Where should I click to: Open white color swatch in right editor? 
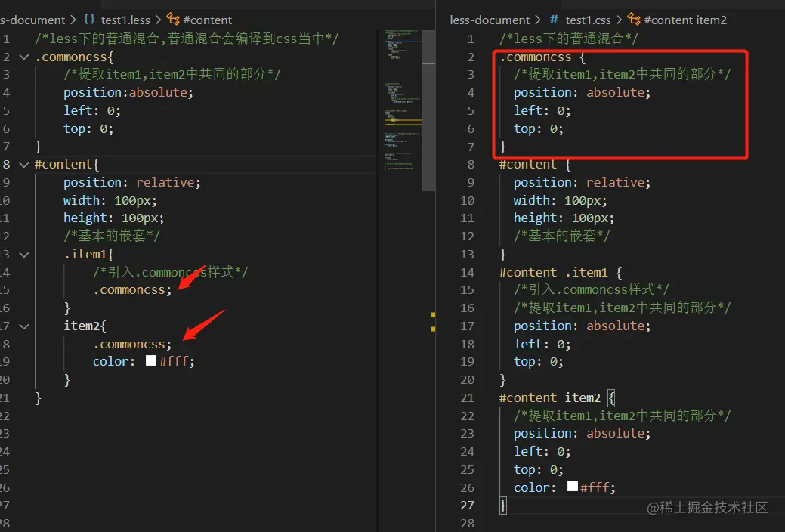pos(572,486)
